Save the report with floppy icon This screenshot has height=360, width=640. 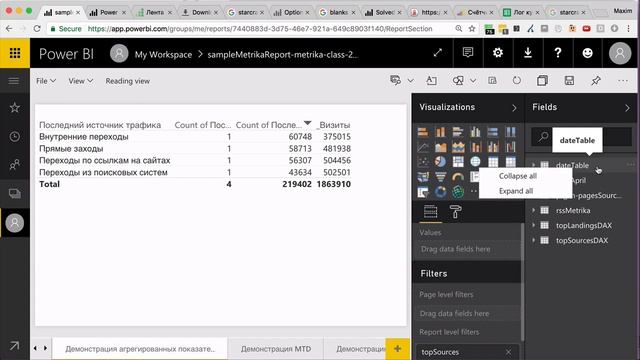569,80
